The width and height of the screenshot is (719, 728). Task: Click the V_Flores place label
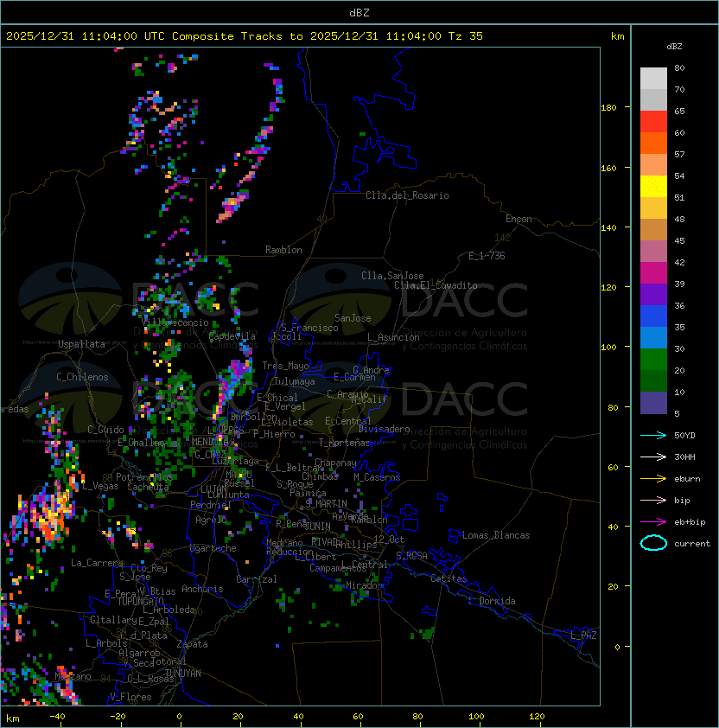[130, 697]
